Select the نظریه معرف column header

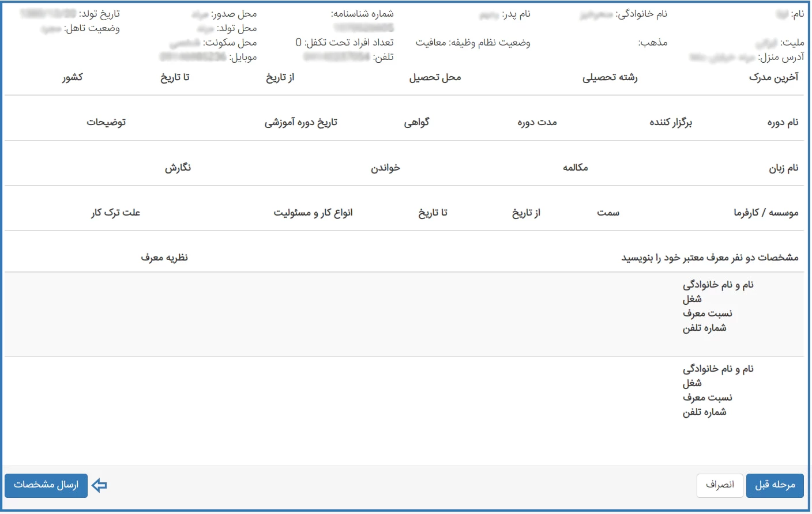click(x=164, y=258)
